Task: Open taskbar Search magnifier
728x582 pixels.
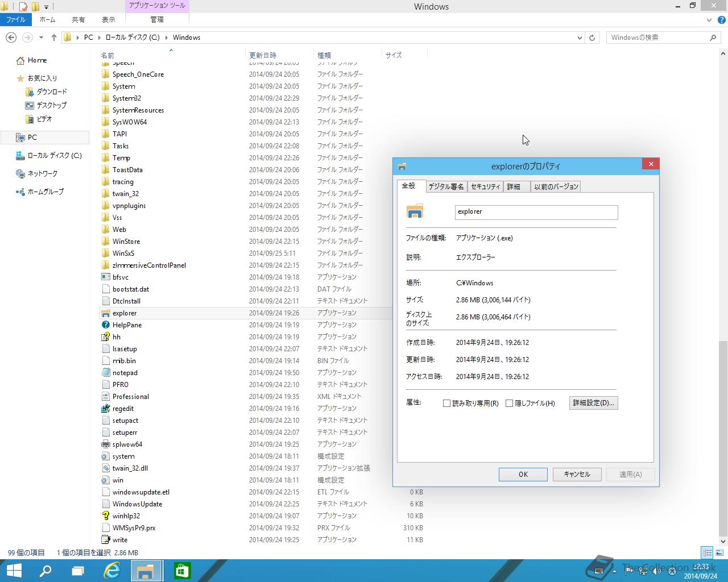Action: pyautogui.click(x=45, y=571)
